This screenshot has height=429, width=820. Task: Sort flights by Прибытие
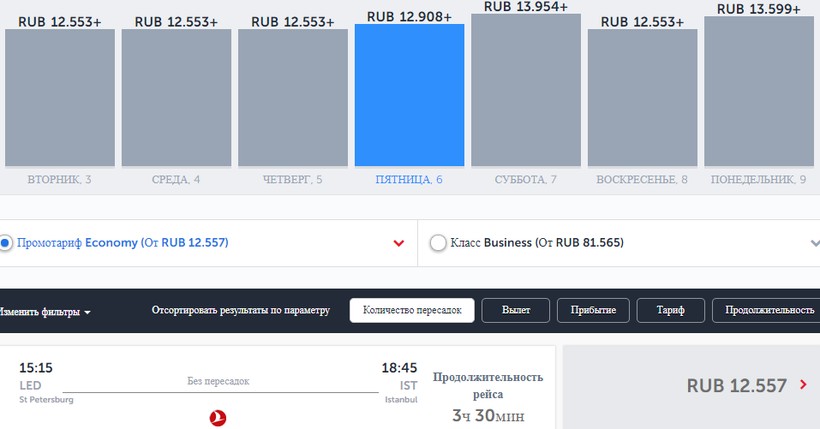pos(593,310)
